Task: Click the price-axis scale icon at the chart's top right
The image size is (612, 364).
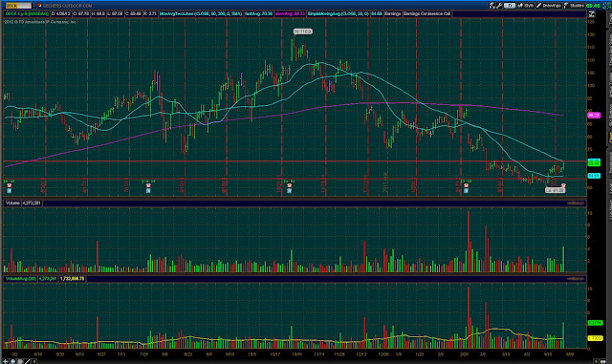Action: (592, 14)
